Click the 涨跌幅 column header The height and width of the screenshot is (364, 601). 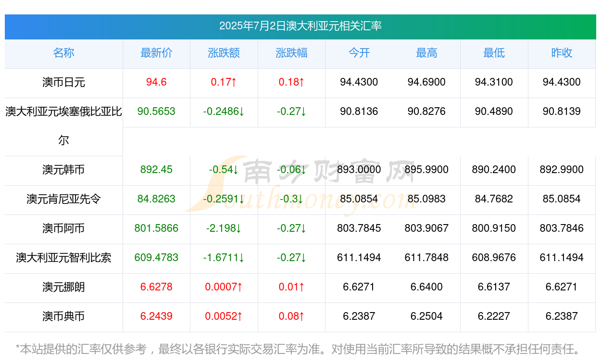[291, 53]
